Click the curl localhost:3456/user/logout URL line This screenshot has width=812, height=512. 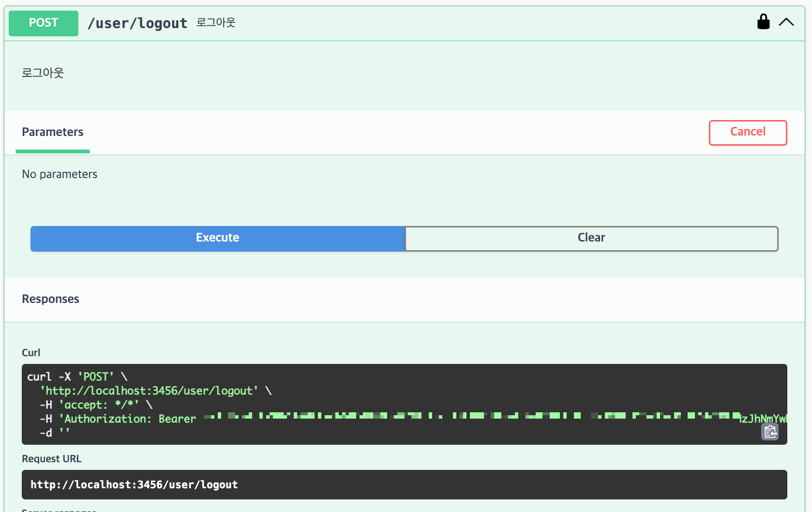coord(156,391)
